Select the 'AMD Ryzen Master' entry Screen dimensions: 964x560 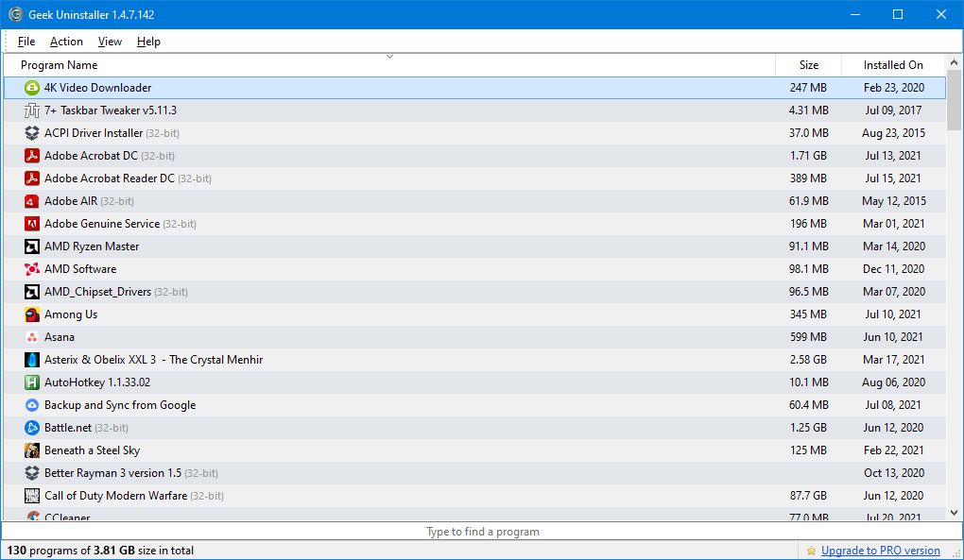(x=92, y=246)
